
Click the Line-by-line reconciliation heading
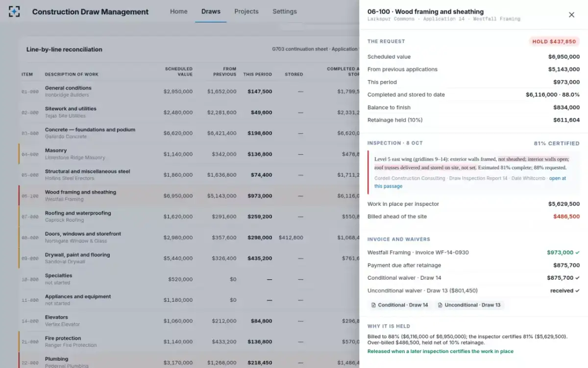tap(64, 49)
